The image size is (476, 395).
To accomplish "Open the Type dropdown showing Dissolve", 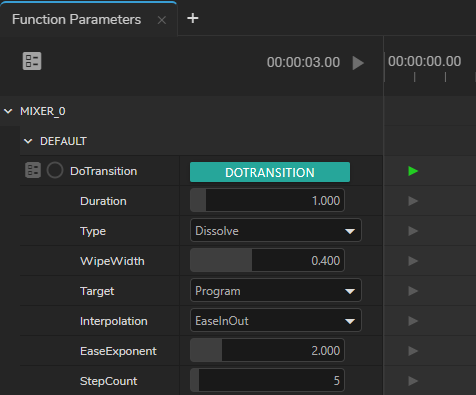I will point(276,230).
